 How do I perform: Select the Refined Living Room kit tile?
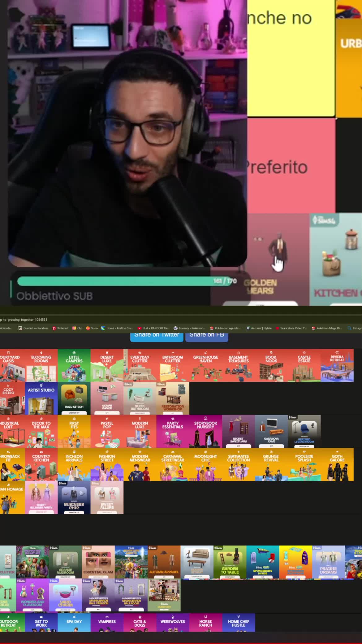click(x=304, y=432)
